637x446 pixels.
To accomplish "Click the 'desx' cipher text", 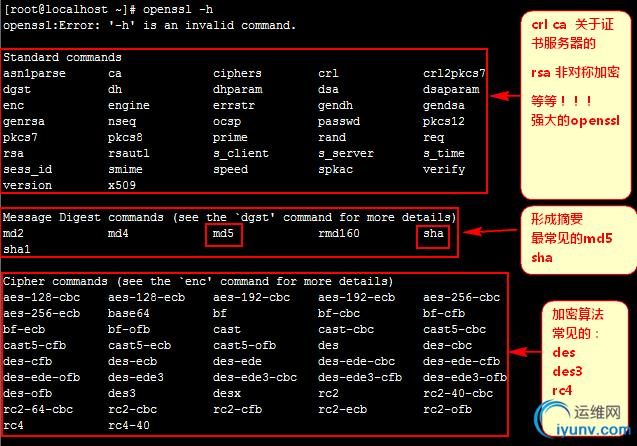I will (x=227, y=393).
